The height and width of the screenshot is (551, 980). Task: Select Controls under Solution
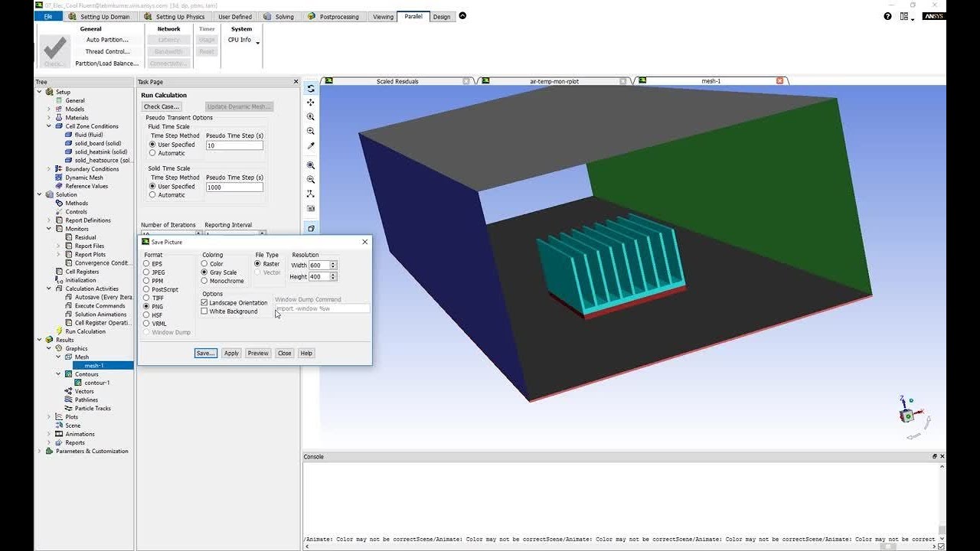click(x=77, y=212)
